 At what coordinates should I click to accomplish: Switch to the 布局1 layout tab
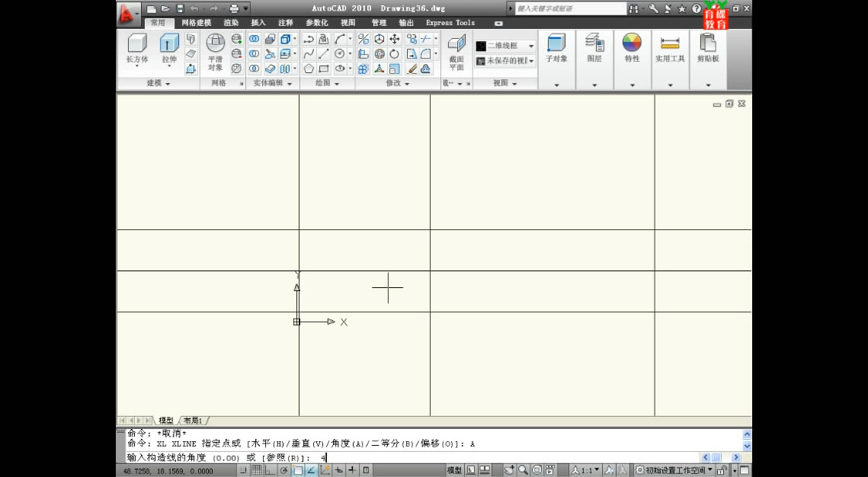point(194,421)
